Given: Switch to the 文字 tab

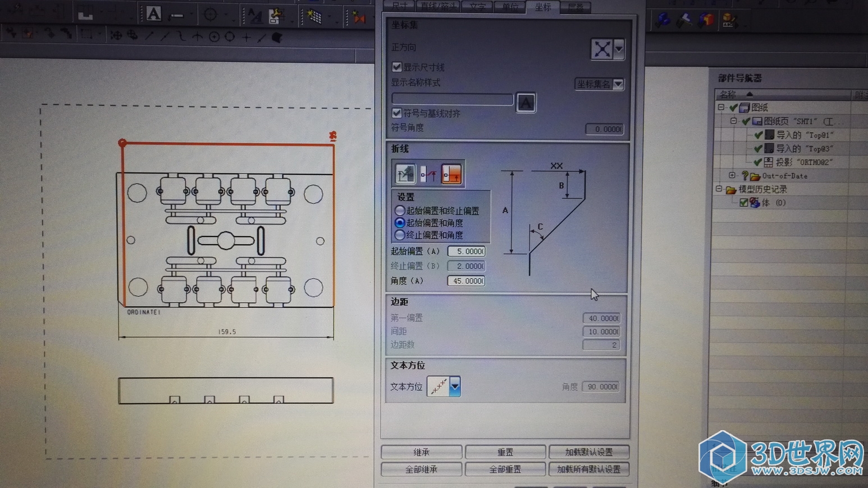Looking at the screenshot, I should 477,7.
